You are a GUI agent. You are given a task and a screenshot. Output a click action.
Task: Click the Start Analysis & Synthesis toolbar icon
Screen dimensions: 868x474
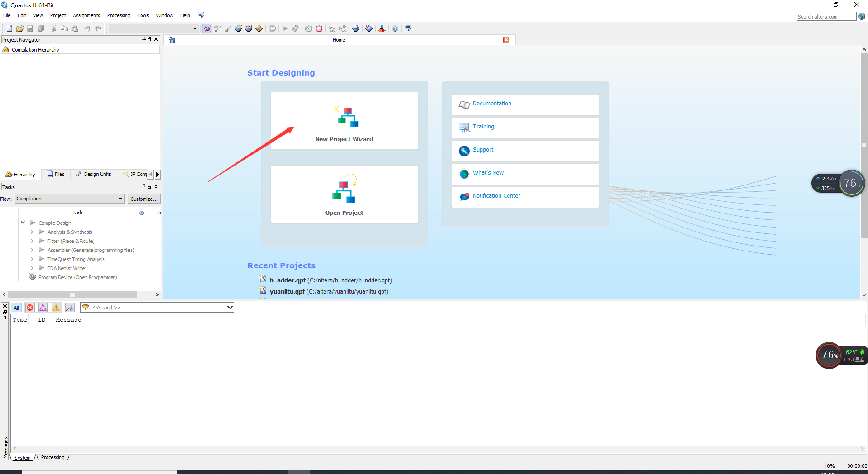click(x=296, y=28)
